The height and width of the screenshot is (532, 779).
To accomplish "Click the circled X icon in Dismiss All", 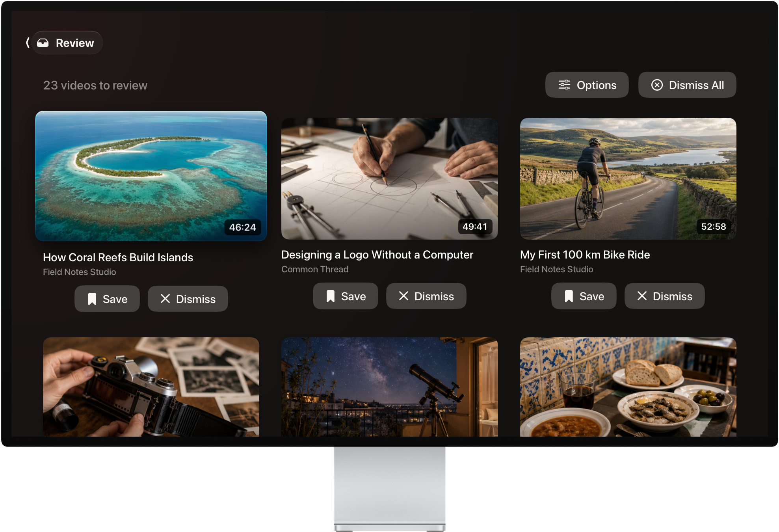I will (657, 85).
